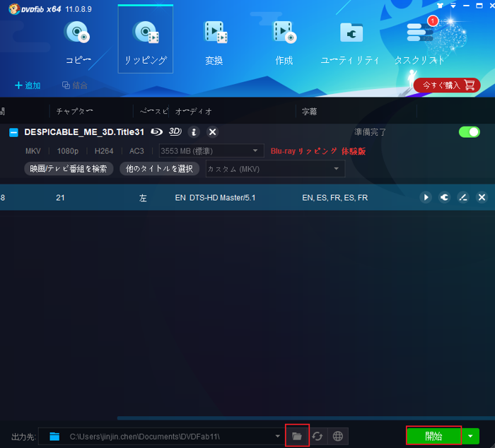Click the Blu-ray disc icon next to title
Screen dimensions: 495x448
[x=156, y=132]
